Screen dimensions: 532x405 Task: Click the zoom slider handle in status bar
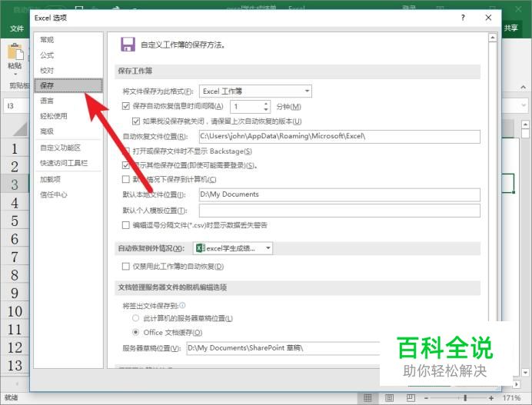pos(465,397)
